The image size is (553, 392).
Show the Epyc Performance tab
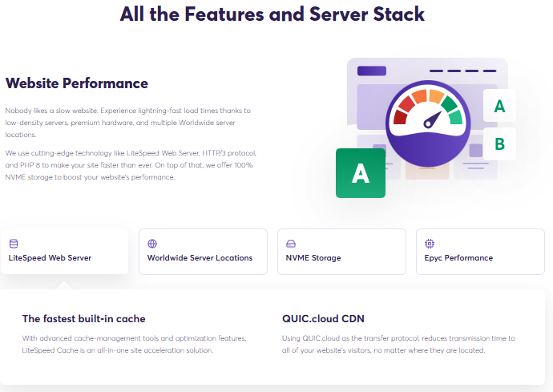(480, 252)
